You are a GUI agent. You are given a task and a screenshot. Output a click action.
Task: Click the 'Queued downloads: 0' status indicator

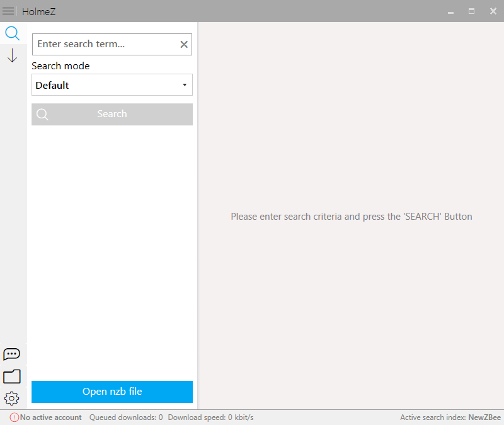coord(126,417)
